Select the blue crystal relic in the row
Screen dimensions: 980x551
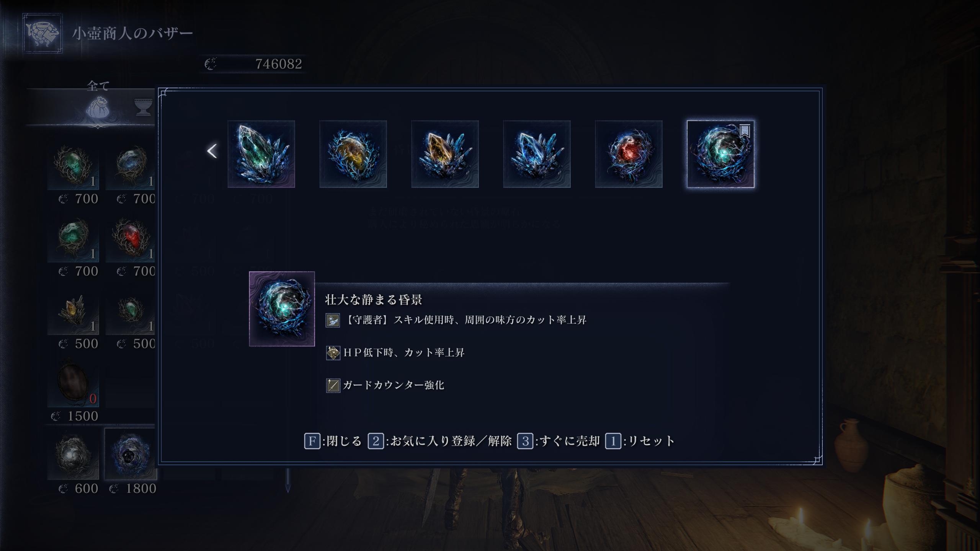tap(537, 154)
